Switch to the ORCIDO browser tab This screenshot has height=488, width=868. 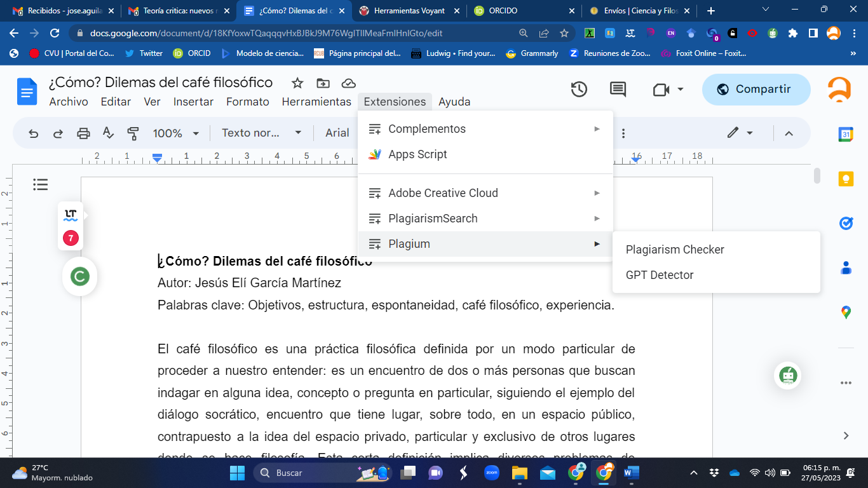[524, 11]
